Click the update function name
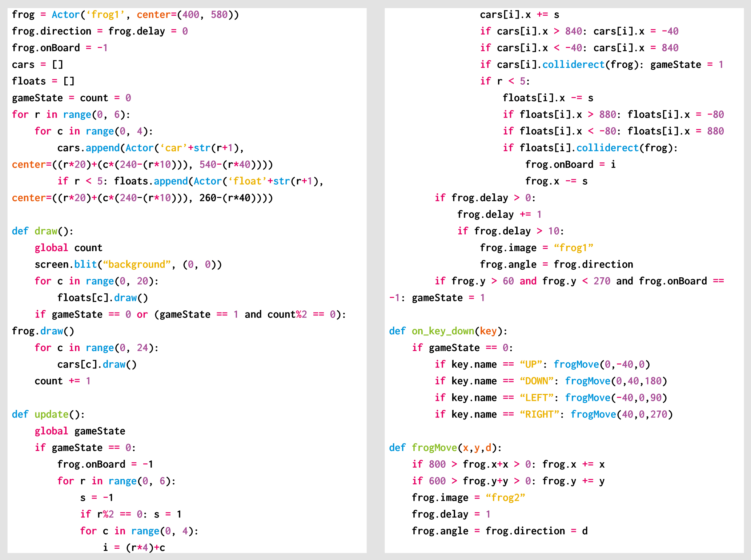The width and height of the screenshot is (751, 560). coord(51,414)
